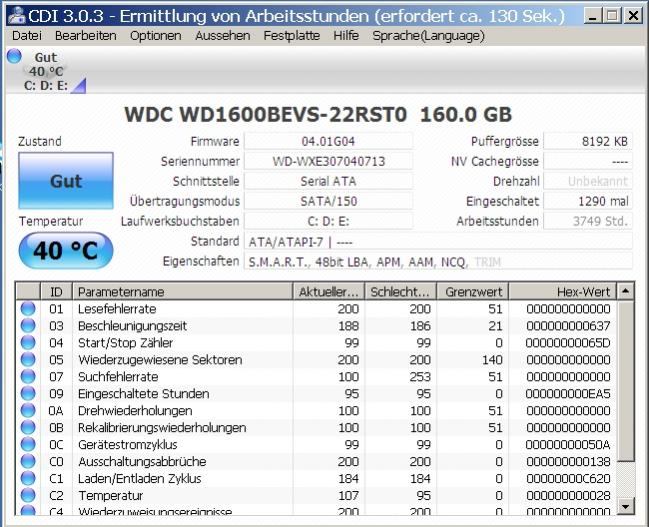Viewport: 649px width, 527px height.
Task: Click hex value 00000000C620
Action: pos(568,479)
